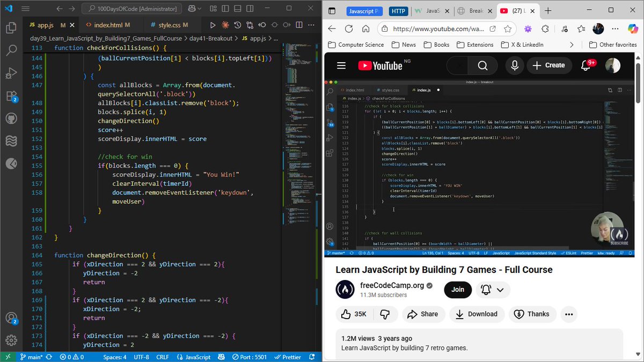Open the Extensions view in VS Code
Image resolution: width=644 pixels, height=362 pixels.
12,97
